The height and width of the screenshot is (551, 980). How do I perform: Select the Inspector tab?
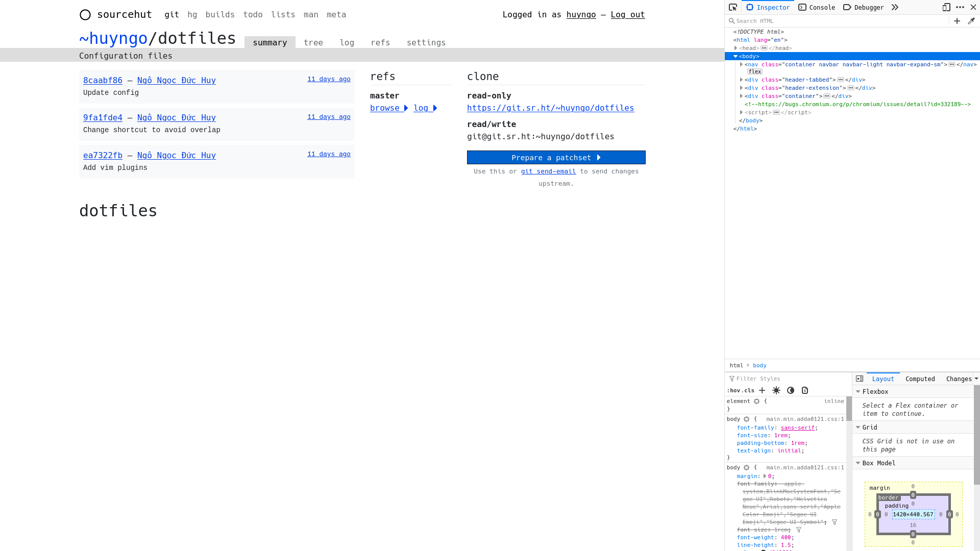[x=768, y=7]
